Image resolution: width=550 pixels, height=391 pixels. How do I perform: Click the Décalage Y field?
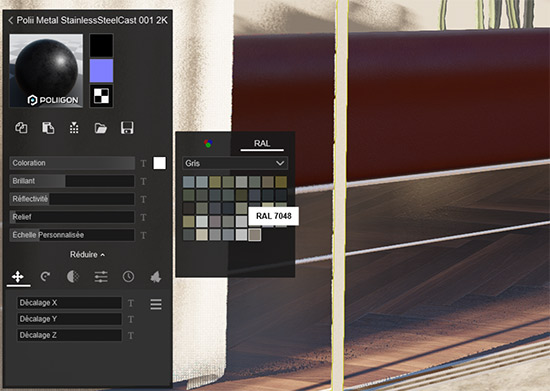coord(69,319)
